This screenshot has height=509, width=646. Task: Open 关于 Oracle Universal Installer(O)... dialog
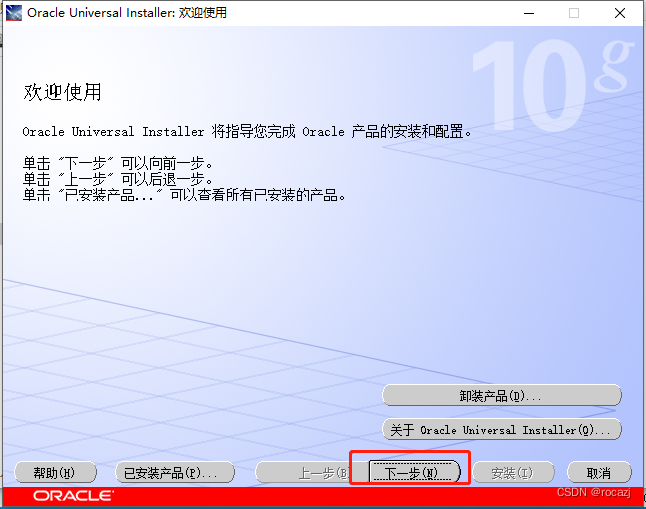[x=502, y=429]
